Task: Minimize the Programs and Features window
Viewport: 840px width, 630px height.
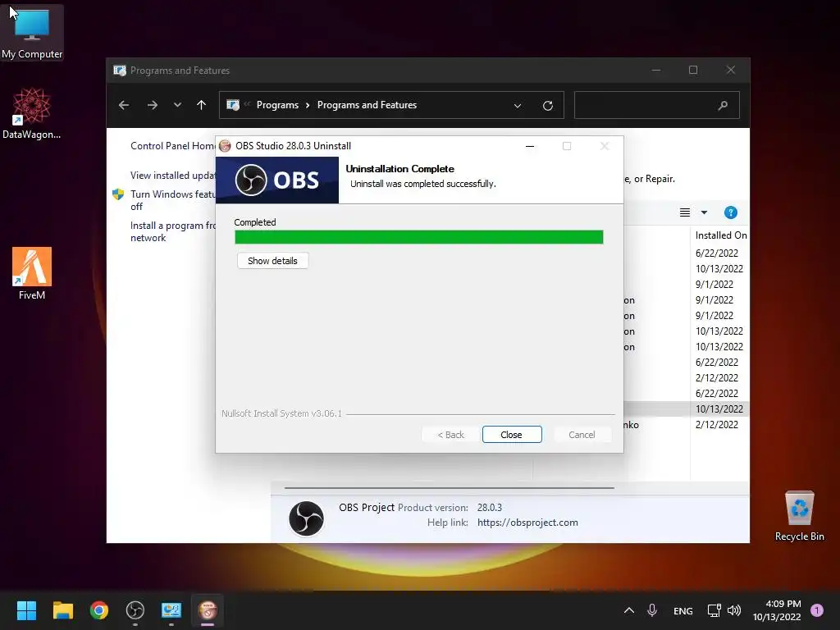Action: tap(656, 71)
